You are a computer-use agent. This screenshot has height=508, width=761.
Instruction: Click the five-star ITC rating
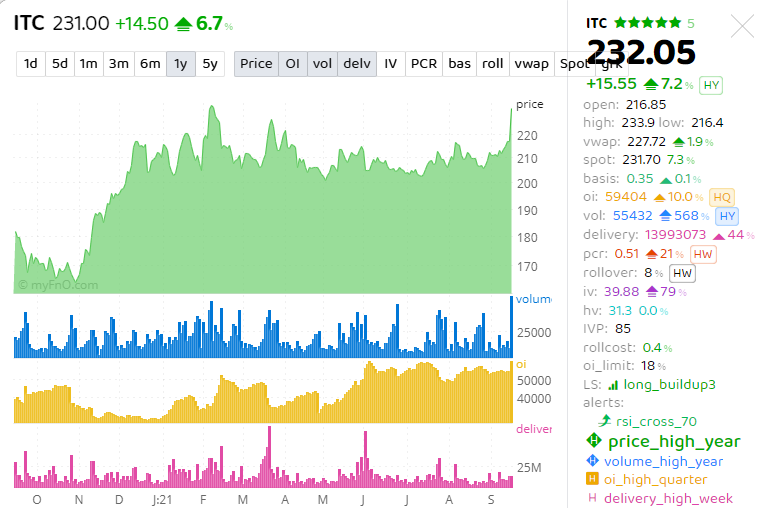tap(647, 23)
